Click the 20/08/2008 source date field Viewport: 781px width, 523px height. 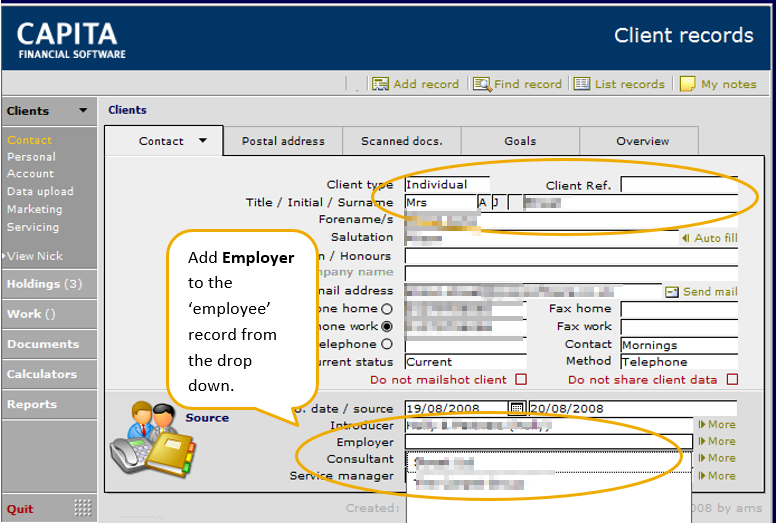[633, 408]
